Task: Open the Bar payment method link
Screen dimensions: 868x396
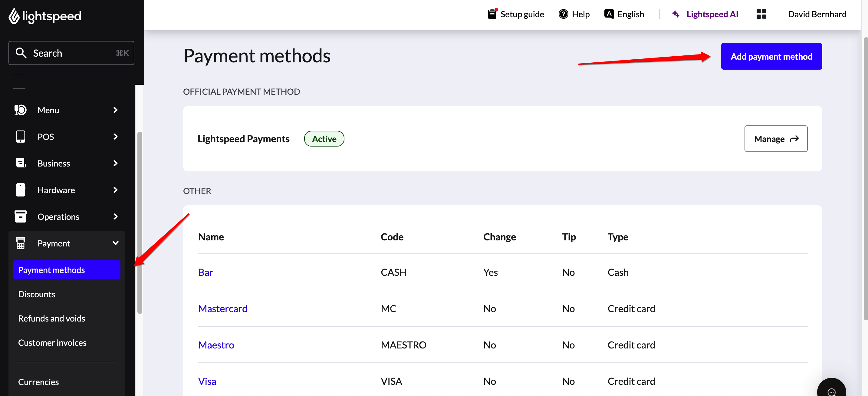Action: tap(205, 272)
